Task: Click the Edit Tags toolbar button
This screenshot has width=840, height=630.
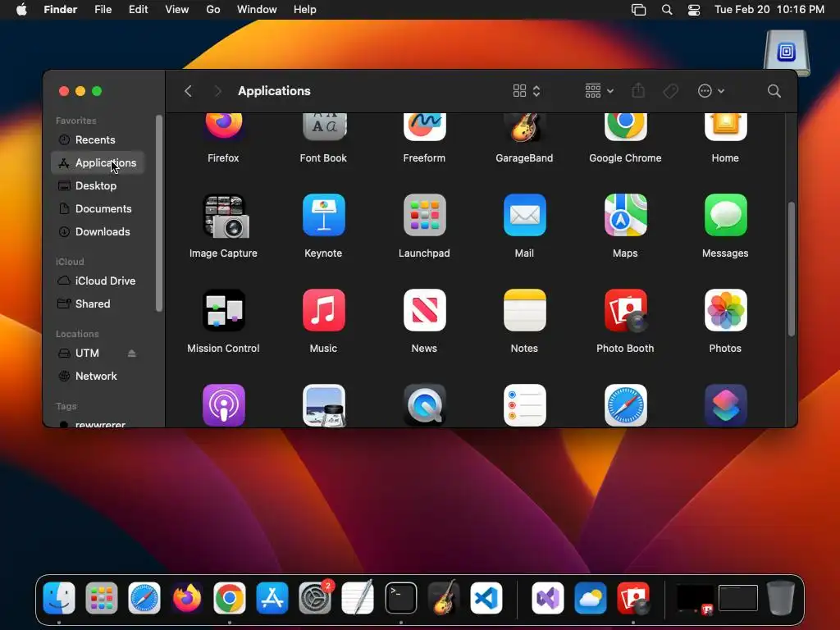Action: (671, 91)
